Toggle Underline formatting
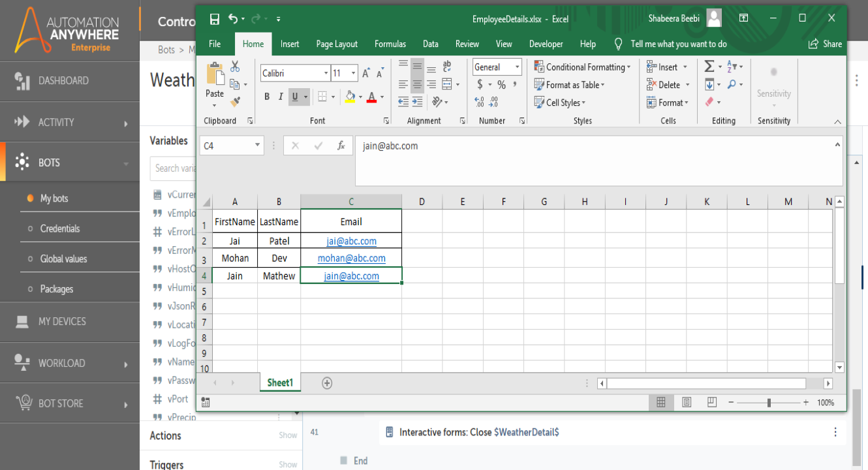 coord(295,97)
